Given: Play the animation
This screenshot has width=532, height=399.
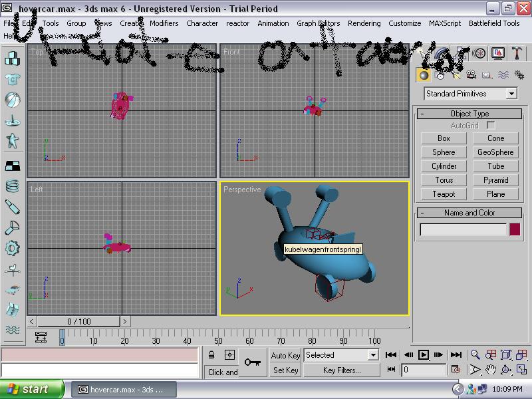Looking at the screenshot, I should tap(424, 355).
